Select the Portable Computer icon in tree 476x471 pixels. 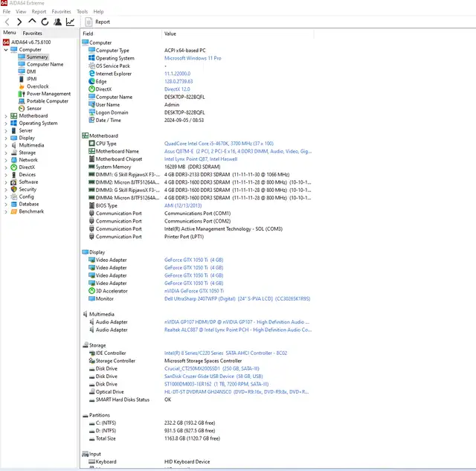pyautogui.click(x=22, y=100)
